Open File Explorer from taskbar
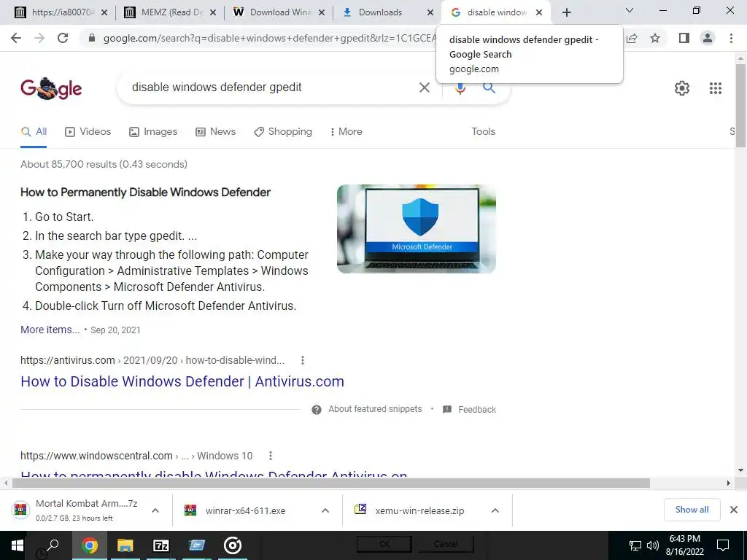The image size is (747, 560). click(x=125, y=545)
